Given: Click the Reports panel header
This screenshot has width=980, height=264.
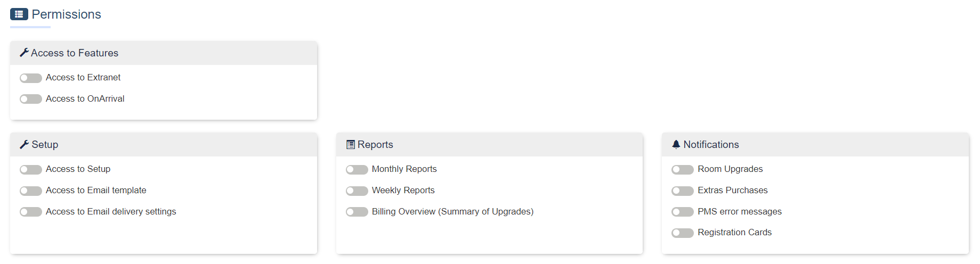Looking at the screenshot, I should click(x=489, y=145).
